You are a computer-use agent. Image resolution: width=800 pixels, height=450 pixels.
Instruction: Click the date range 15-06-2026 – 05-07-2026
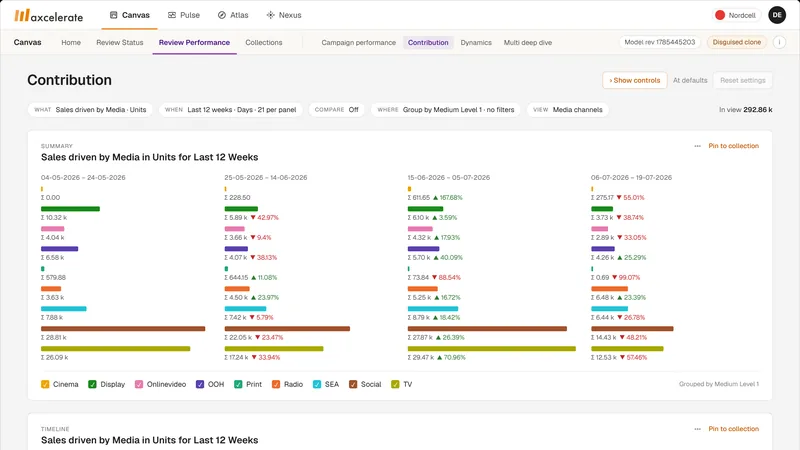click(x=449, y=178)
